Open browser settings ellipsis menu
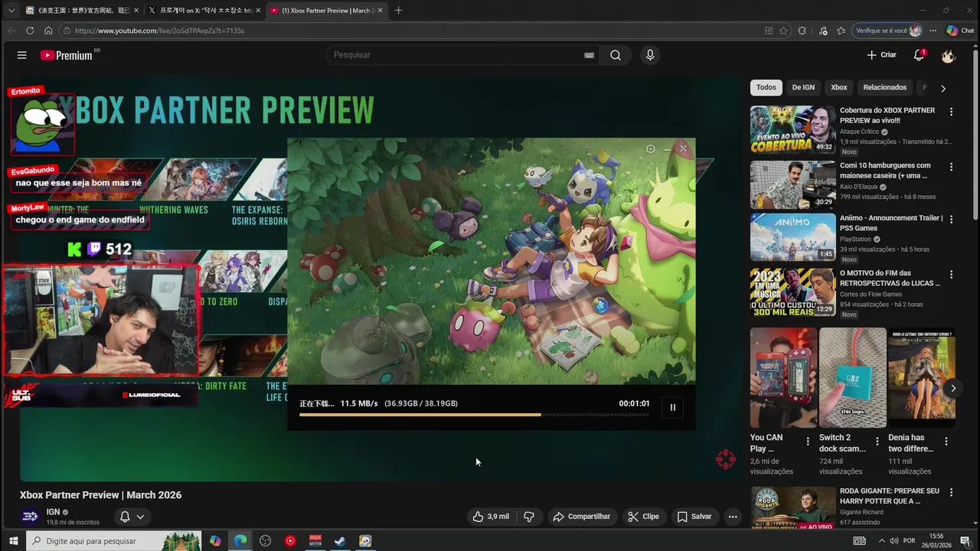980x551 pixels. [933, 31]
